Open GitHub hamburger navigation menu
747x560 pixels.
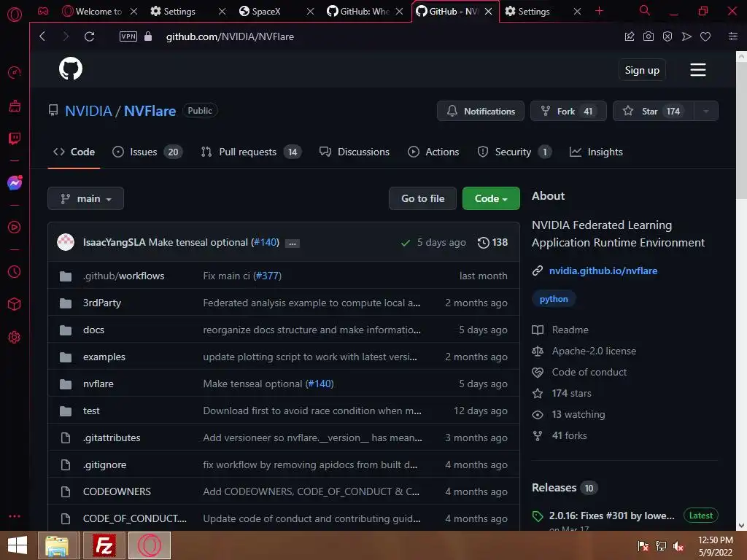[698, 70]
